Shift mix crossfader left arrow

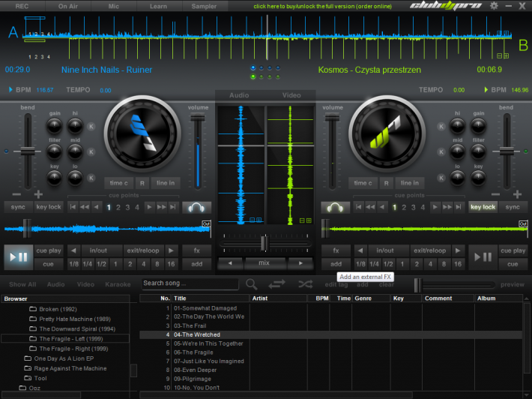[230, 263]
